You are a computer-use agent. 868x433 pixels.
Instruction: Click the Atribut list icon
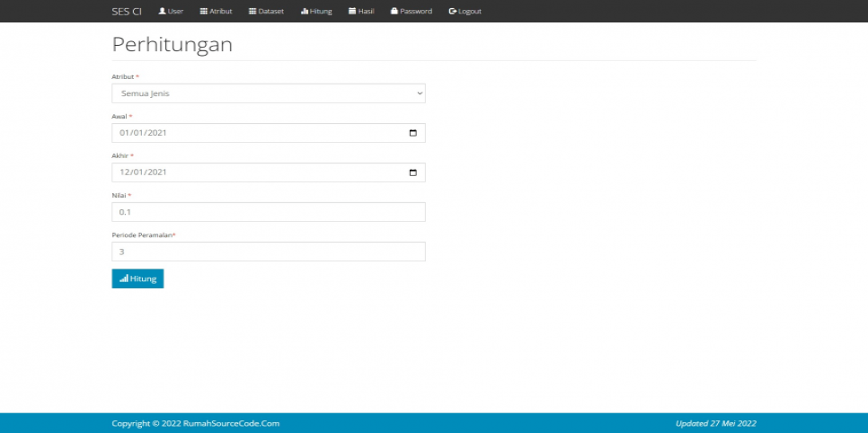203,12
